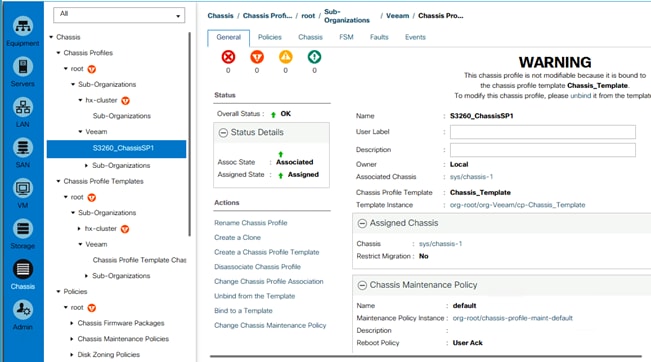Click the critical faults red X icon
The image size is (651, 362).
click(x=228, y=57)
